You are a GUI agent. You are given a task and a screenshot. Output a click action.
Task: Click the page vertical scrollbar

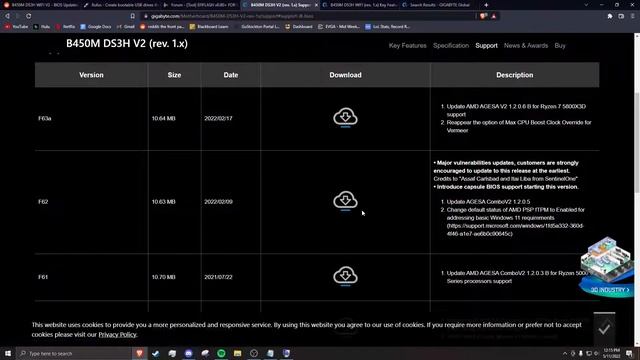pos(637,143)
